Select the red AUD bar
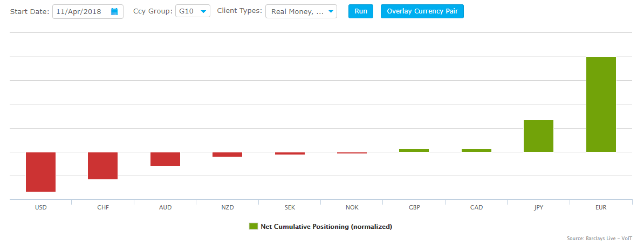The width and height of the screenshot is (644, 245). (x=165, y=159)
